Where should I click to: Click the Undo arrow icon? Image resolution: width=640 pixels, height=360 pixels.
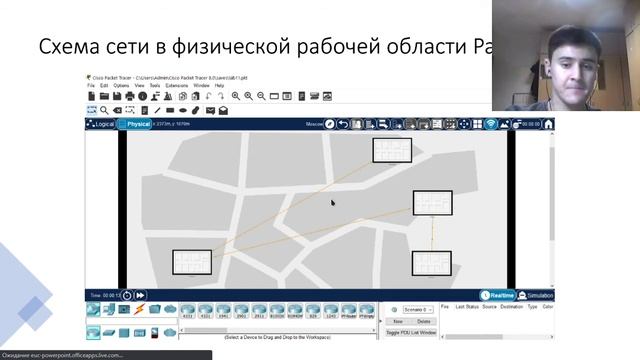point(209,96)
